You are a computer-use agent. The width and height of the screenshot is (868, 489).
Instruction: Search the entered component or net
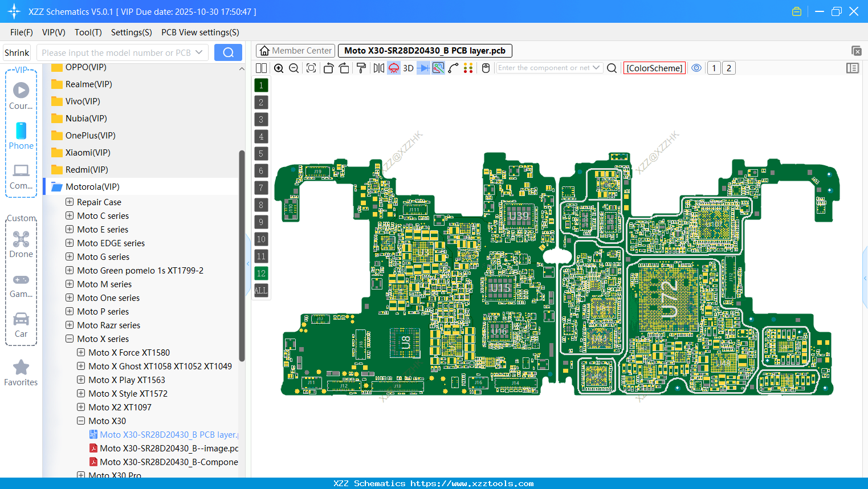tap(612, 68)
